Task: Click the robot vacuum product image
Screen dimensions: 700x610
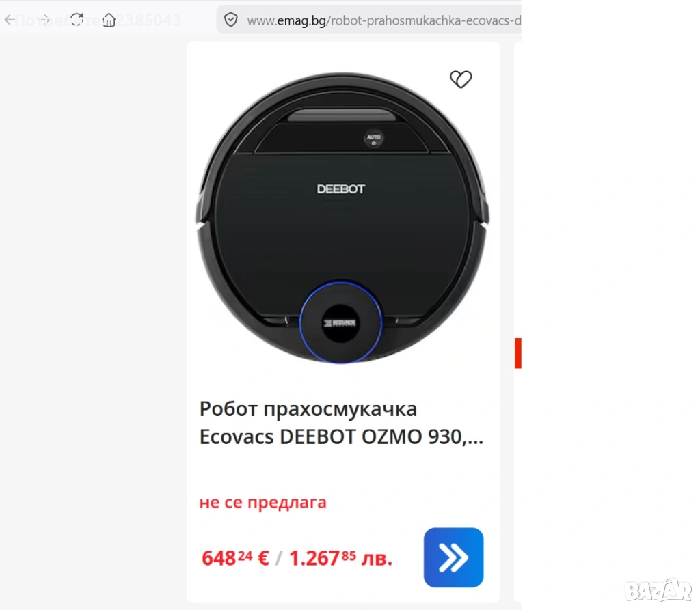Action: (342, 218)
